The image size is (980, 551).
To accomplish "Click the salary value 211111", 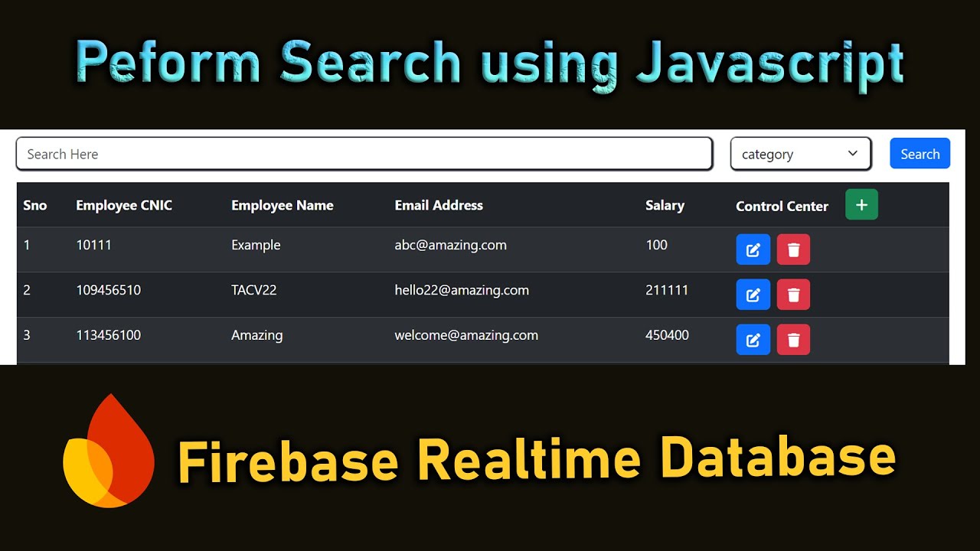I will pyautogui.click(x=667, y=290).
